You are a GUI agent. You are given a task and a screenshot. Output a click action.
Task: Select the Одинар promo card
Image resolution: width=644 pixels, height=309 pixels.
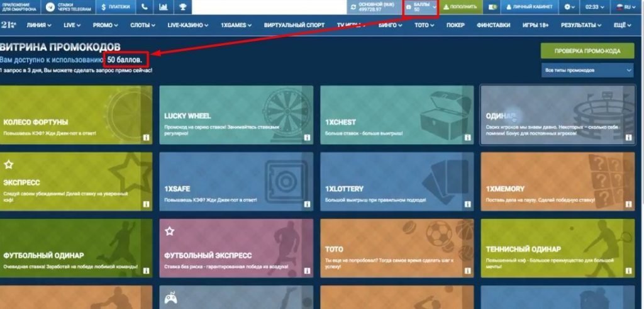point(558,115)
